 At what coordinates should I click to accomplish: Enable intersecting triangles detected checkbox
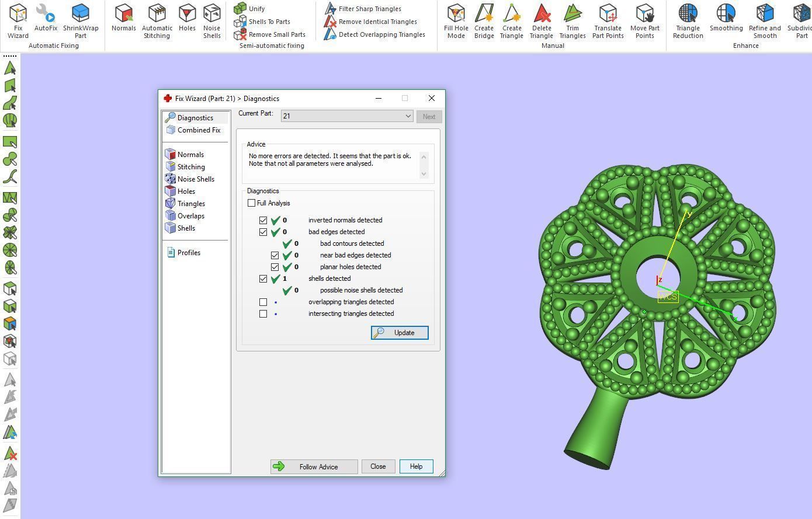(263, 314)
